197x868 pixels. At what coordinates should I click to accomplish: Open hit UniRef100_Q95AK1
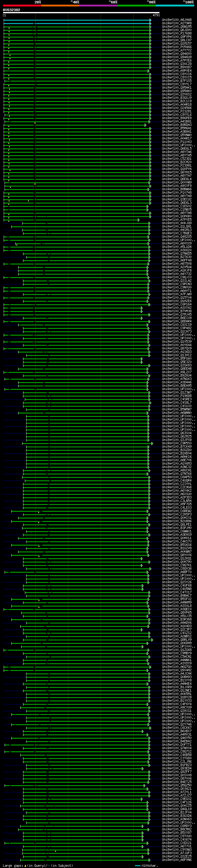[177, 88]
